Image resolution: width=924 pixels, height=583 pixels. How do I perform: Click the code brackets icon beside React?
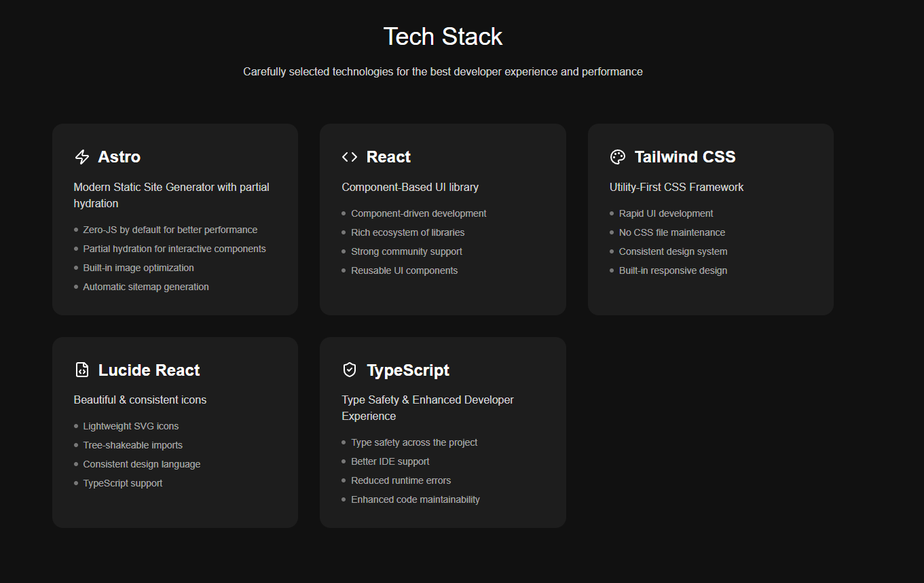(350, 157)
